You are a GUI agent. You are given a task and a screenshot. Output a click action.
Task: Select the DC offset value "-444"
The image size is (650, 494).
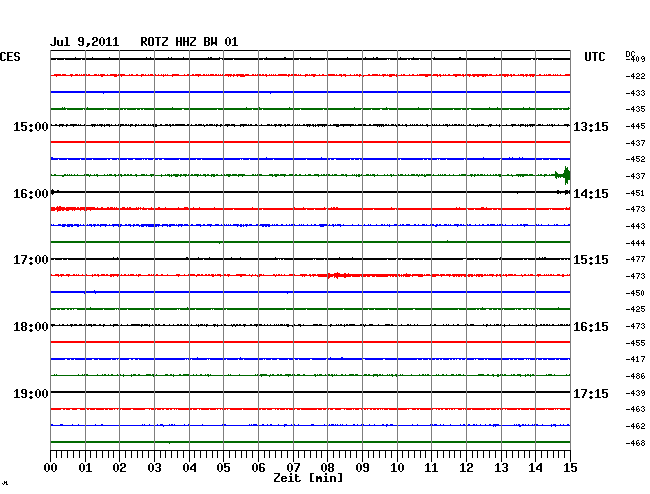coord(635,243)
